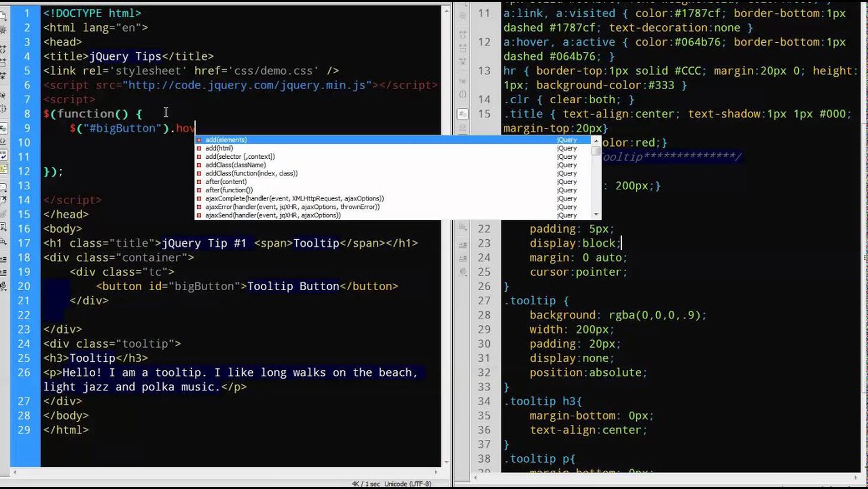This screenshot has height=489, width=868.
Task: Choose addClass(function(index, class)) suggestion
Action: coord(393,174)
